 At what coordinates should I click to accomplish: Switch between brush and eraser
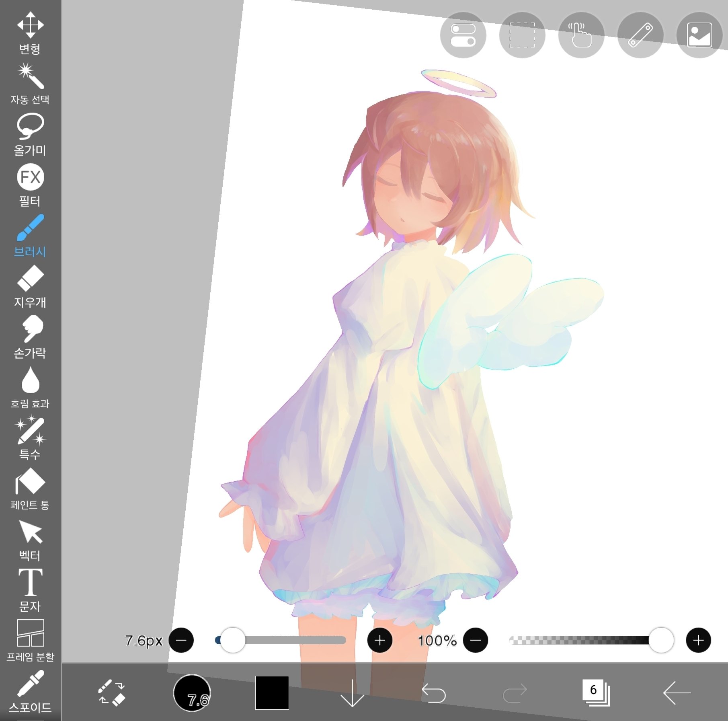(112, 693)
